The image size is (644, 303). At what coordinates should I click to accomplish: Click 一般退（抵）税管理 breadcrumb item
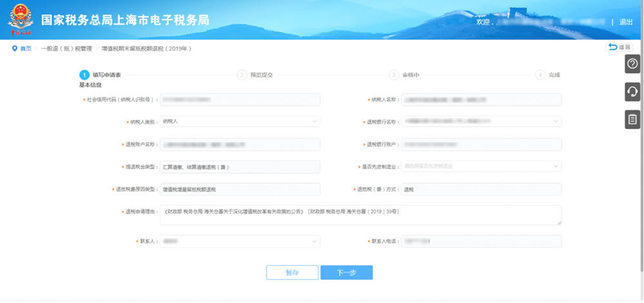pos(67,48)
